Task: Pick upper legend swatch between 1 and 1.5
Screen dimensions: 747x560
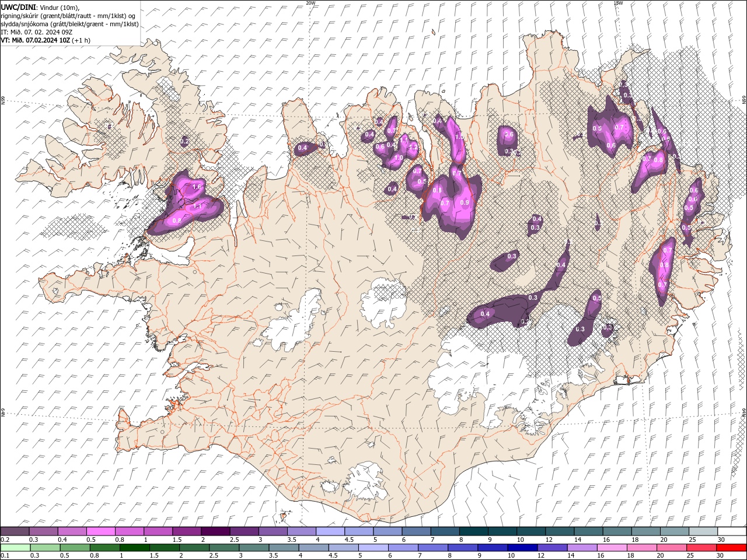Action: pyautogui.click(x=158, y=531)
